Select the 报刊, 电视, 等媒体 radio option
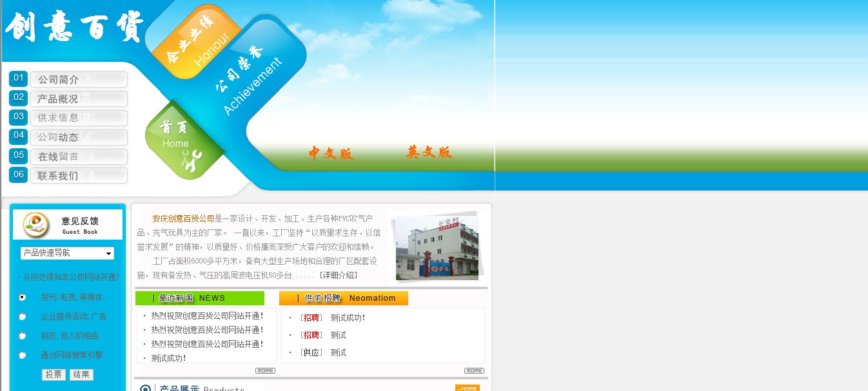This screenshot has width=868, height=391. [23, 297]
